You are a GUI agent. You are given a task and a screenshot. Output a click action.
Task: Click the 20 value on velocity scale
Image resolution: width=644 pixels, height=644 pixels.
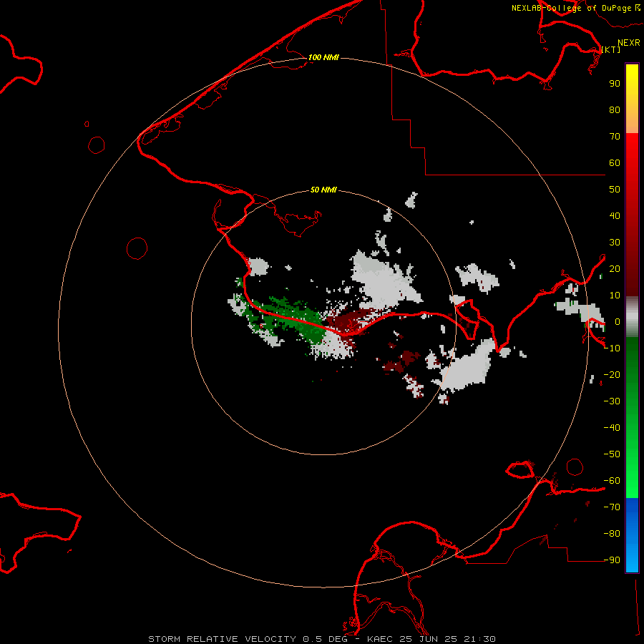(x=615, y=268)
